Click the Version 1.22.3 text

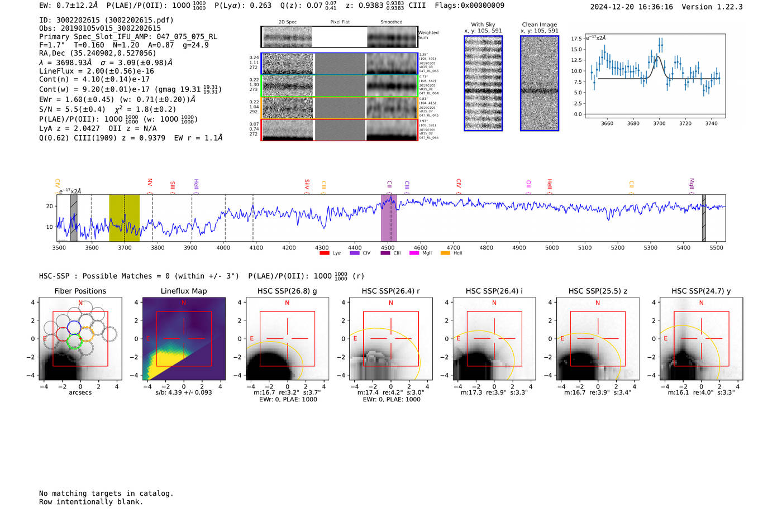tap(712, 7)
